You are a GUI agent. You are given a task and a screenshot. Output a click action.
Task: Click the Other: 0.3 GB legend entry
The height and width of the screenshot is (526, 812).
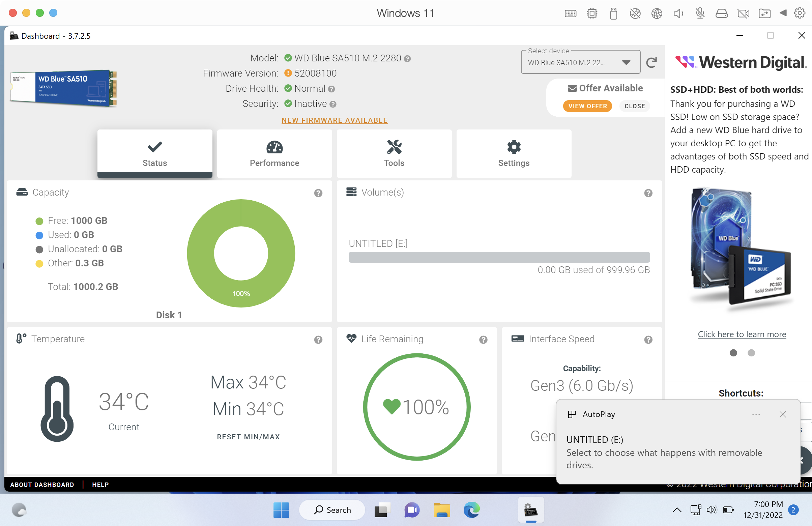pos(69,263)
